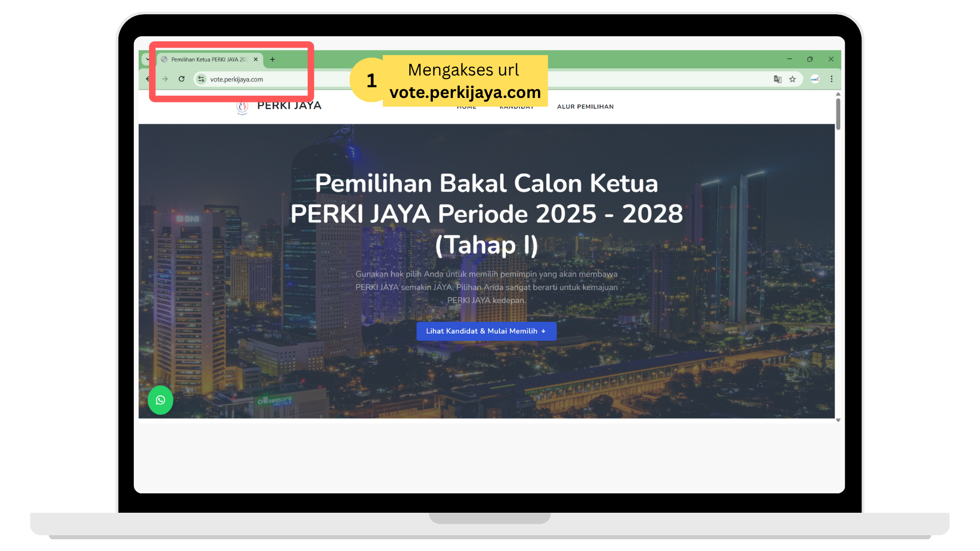
Task: Close the Pemilihan Ketua PERKI JAYA tab
Action: tap(256, 59)
